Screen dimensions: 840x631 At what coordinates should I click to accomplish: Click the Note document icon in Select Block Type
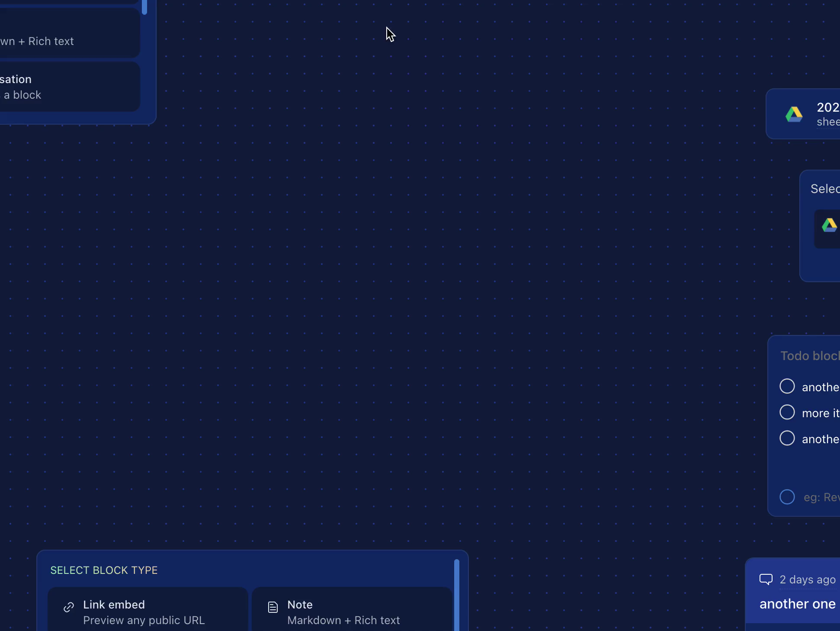tap(273, 607)
